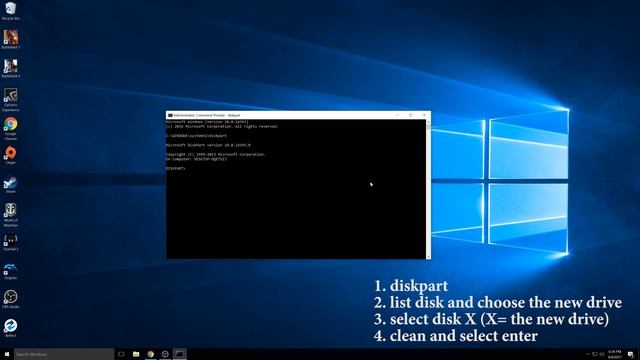Screen dimensions: 640x360
Task: Select the Battlefield 4 desktop shortcut
Action: click(x=11, y=68)
